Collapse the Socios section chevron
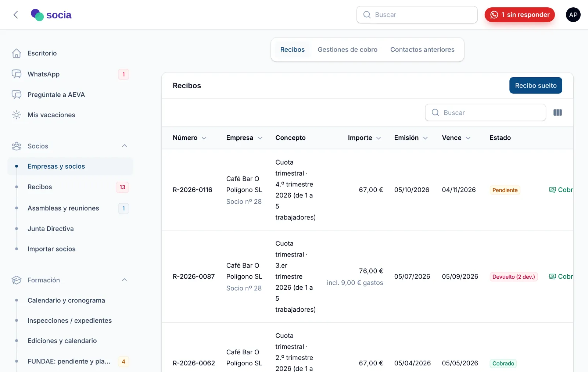Image resolution: width=588 pixels, height=372 pixels. click(x=125, y=146)
